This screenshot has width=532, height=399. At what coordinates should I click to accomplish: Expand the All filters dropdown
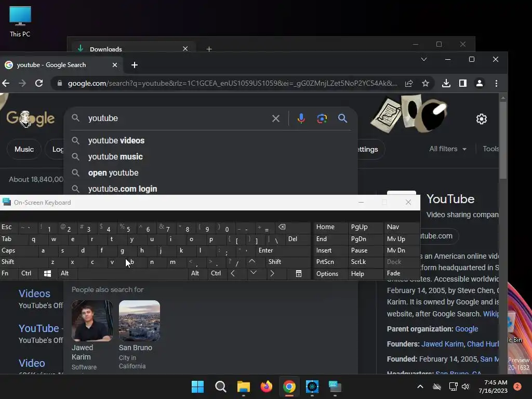tap(448, 149)
